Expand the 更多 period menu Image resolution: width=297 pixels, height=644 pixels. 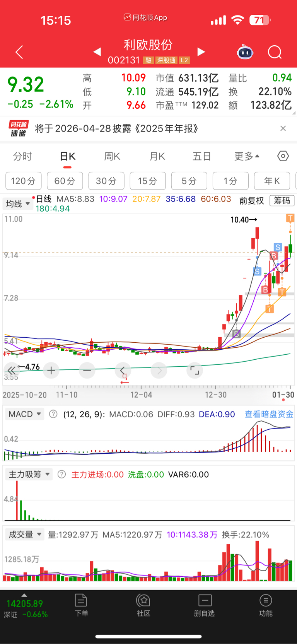[247, 156]
